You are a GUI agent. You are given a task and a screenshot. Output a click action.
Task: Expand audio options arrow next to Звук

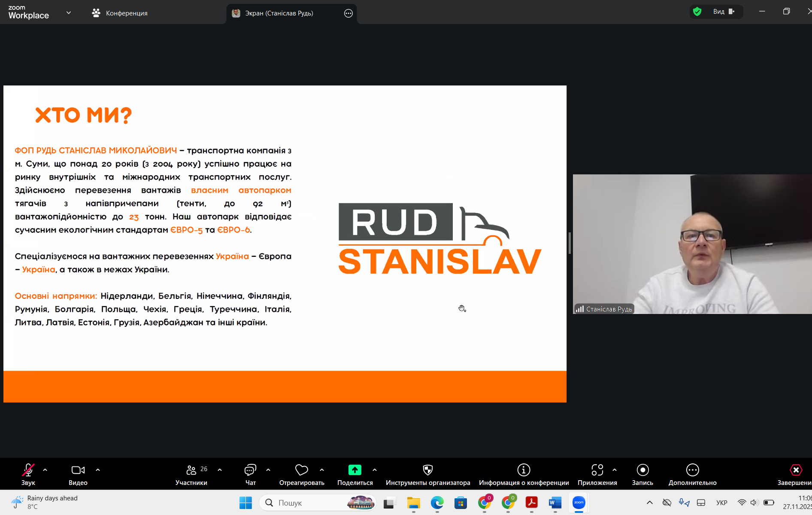45,470
